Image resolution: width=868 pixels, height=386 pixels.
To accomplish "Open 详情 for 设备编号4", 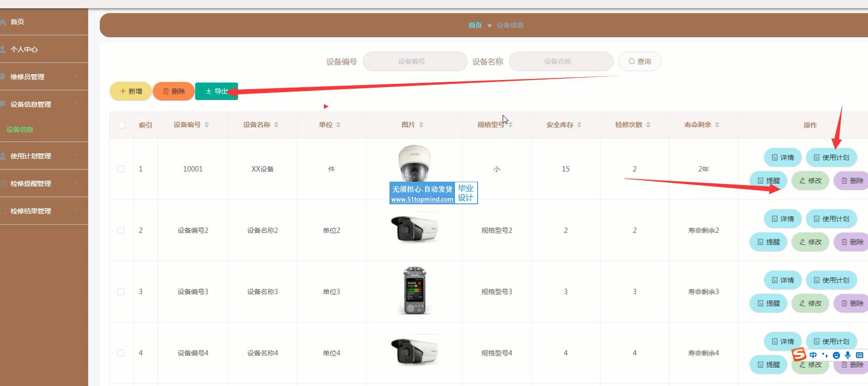I will pos(783,341).
